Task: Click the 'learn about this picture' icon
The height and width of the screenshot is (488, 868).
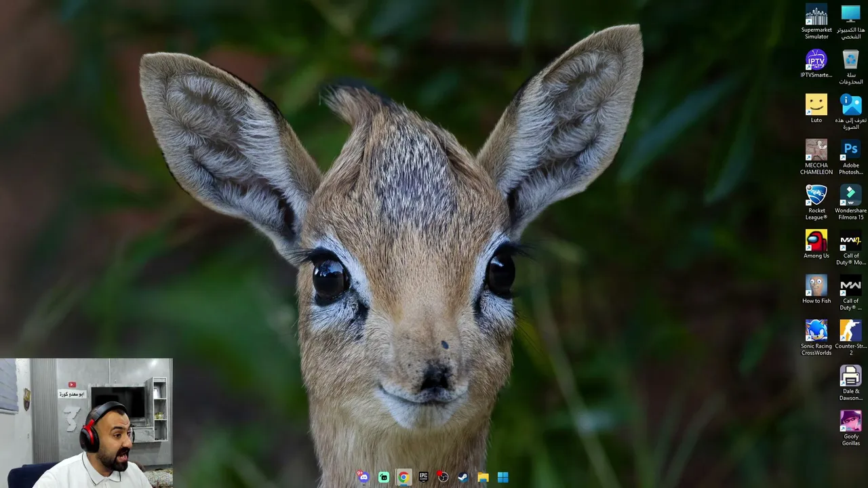Action: pos(850,112)
